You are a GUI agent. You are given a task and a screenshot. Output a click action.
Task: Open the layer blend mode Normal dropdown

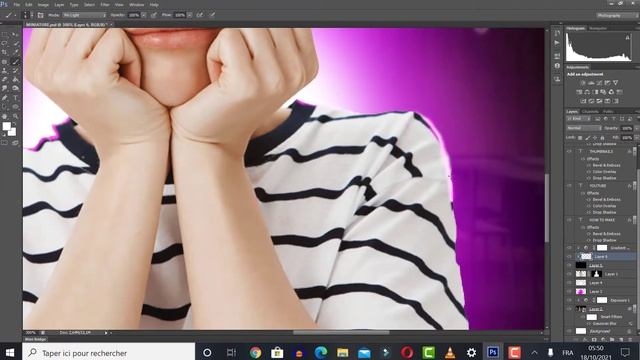(584, 128)
